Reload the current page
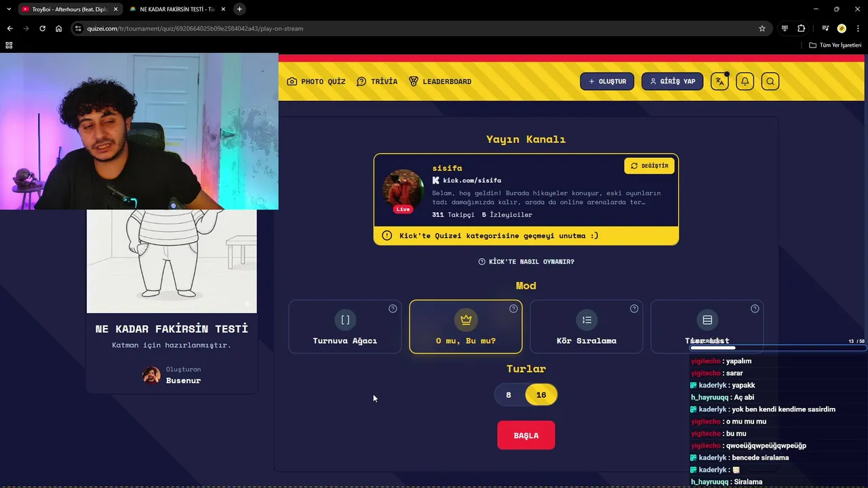This screenshot has height=488, width=868. point(42,28)
